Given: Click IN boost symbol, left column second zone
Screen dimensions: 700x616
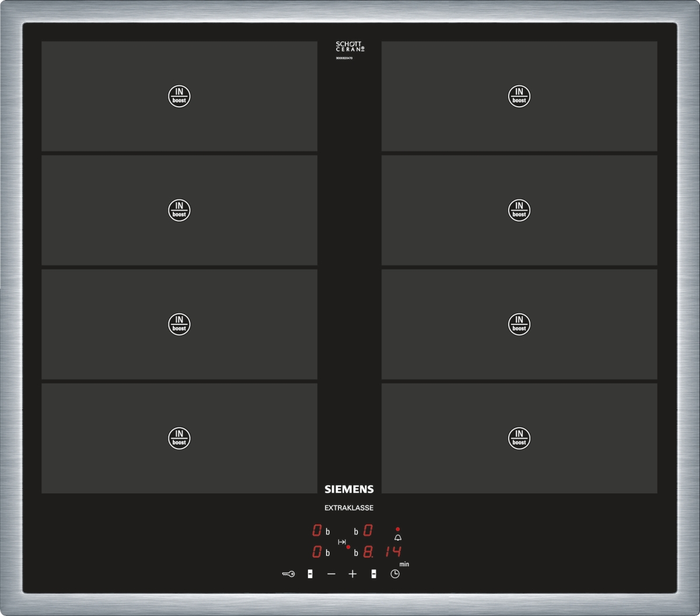Looking at the screenshot, I should click(x=179, y=210).
